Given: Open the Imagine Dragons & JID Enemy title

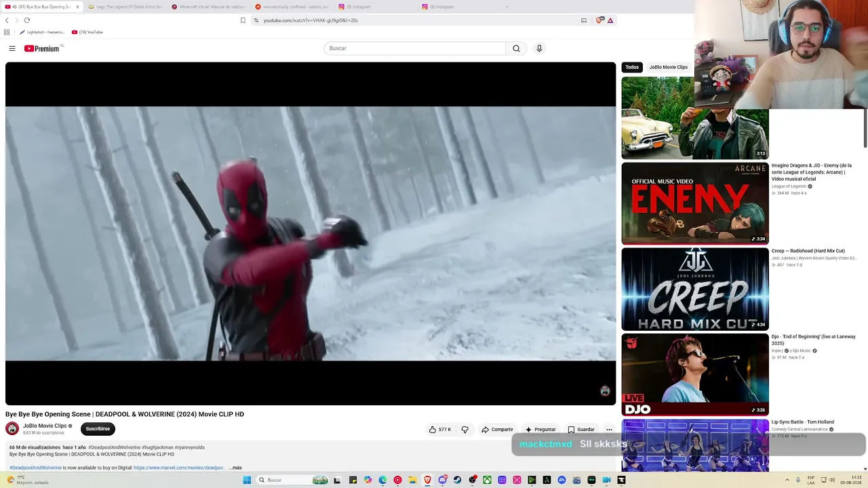Looking at the screenshot, I should [811, 172].
